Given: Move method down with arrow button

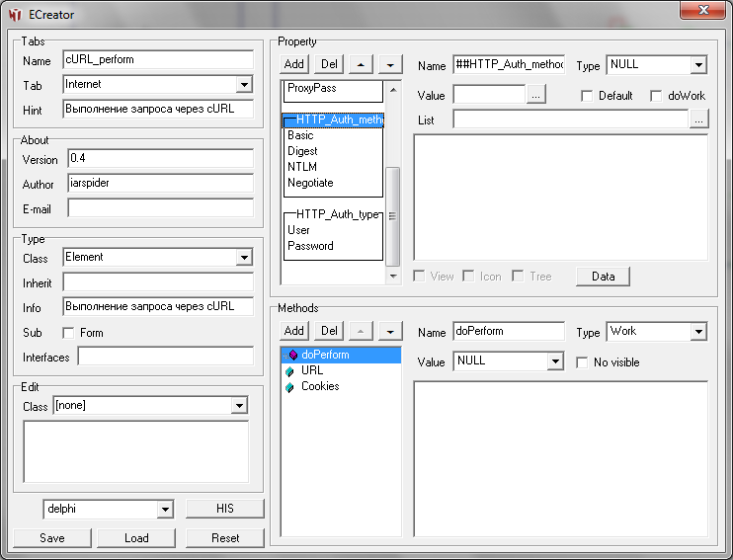Looking at the screenshot, I should [x=390, y=331].
